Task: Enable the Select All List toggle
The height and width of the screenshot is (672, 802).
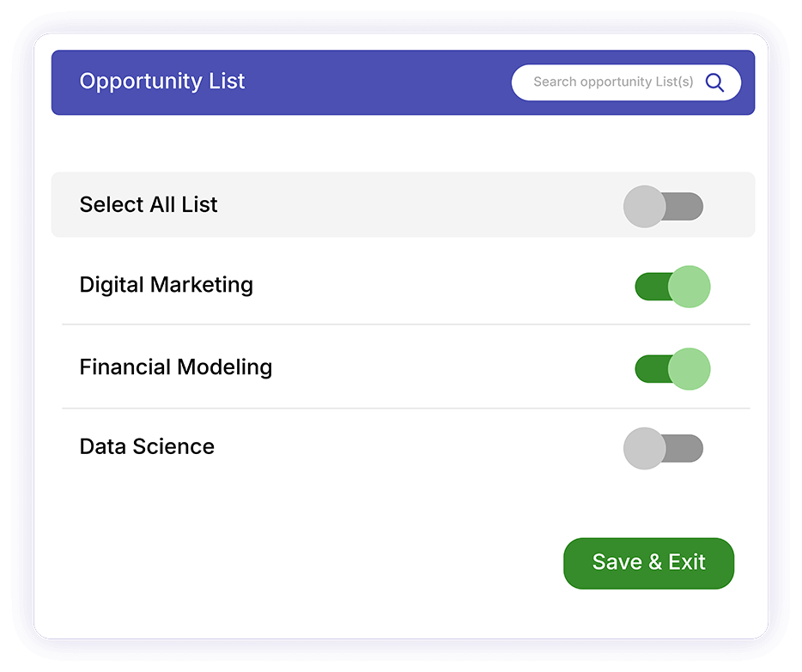Action: coord(663,206)
